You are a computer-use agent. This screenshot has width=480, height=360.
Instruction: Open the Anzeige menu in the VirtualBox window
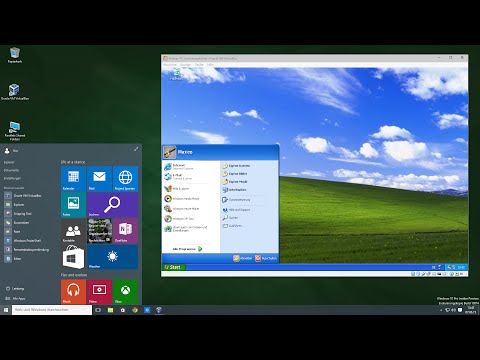(186, 64)
